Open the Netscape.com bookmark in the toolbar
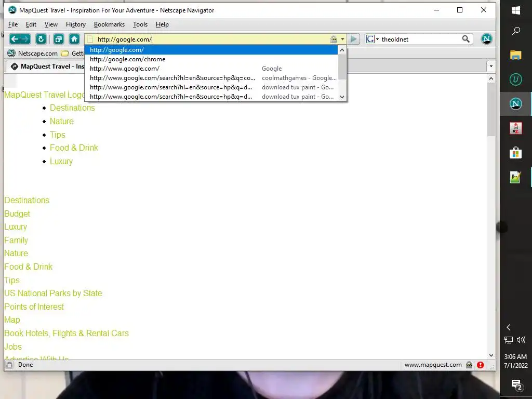This screenshot has height=399, width=532. pos(33,54)
